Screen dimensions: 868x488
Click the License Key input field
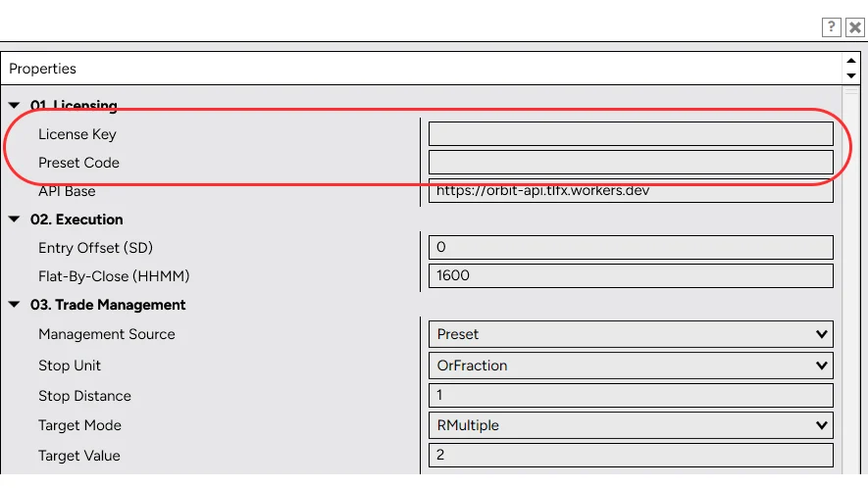(631, 134)
